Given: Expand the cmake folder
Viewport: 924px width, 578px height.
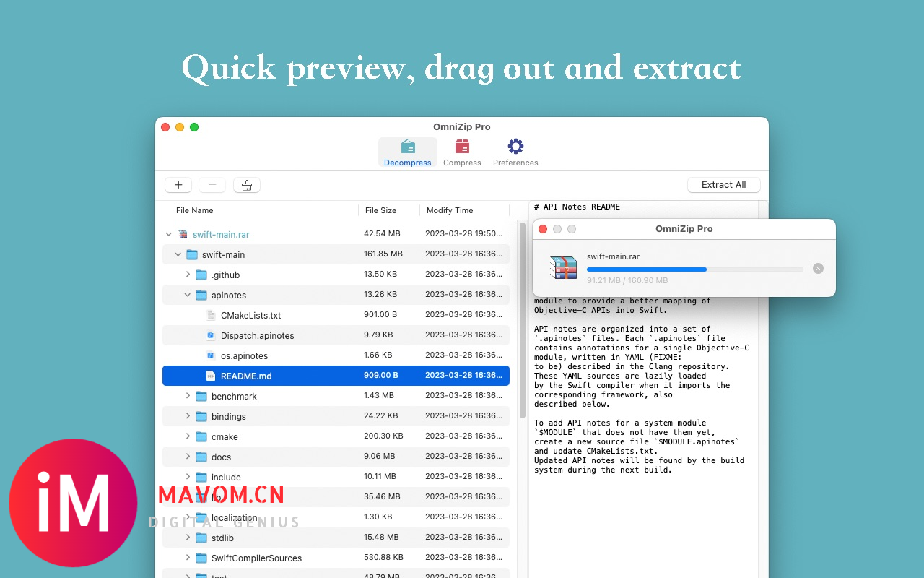Looking at the screenshot, I should pyautogui.click(x=188, y=436).
